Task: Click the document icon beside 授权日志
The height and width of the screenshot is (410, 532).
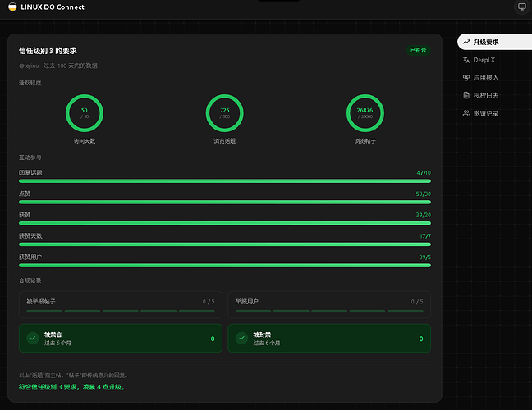Action: click(466, 95)
